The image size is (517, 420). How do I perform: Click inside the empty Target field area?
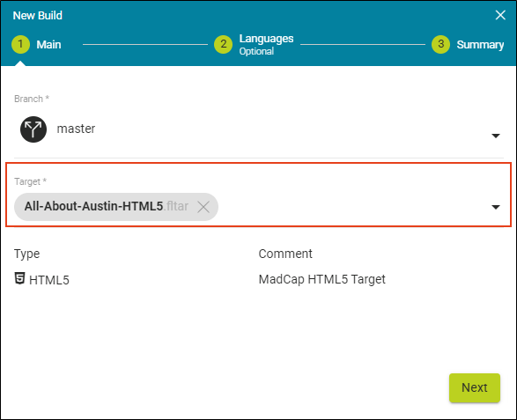pyautogui.click(x=353, y=207)
